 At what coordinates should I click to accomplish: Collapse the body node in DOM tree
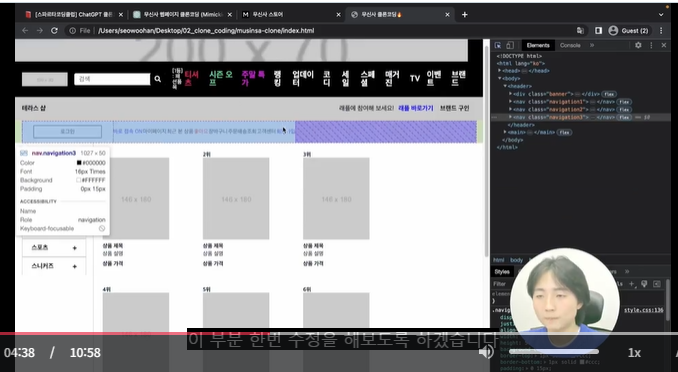[x=499, y=78]
